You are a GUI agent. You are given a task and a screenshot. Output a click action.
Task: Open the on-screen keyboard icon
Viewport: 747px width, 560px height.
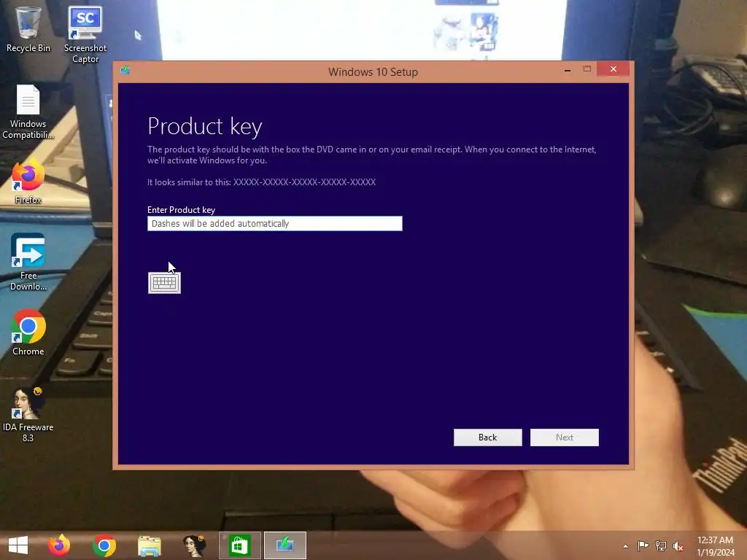tap(164, 283)
